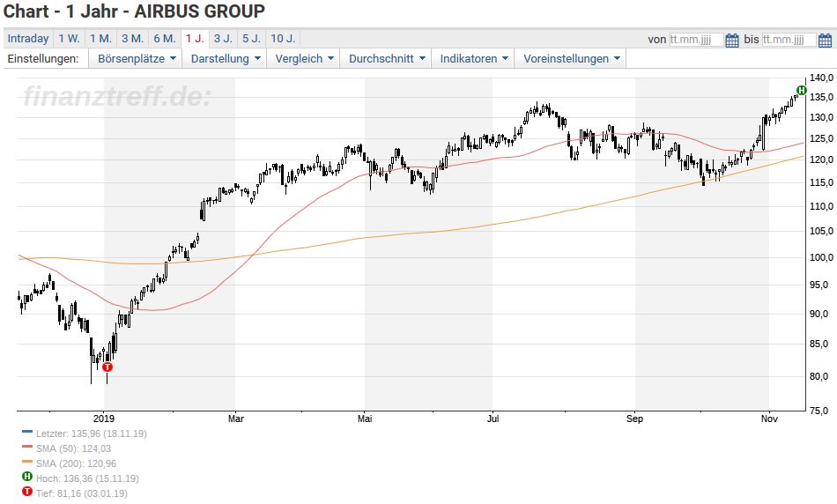837x504 pixels.
Task: Focus the 'bis' end date input field
Action: coord(789,40)
